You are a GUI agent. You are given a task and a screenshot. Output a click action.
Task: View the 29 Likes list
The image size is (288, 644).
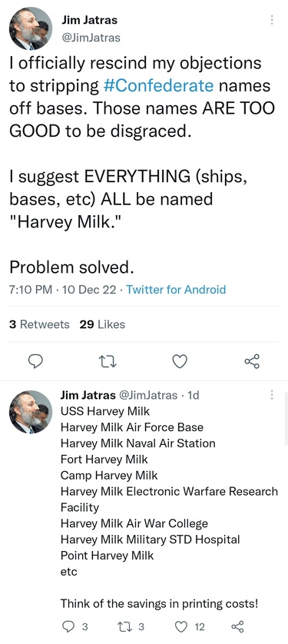[102, 324]
